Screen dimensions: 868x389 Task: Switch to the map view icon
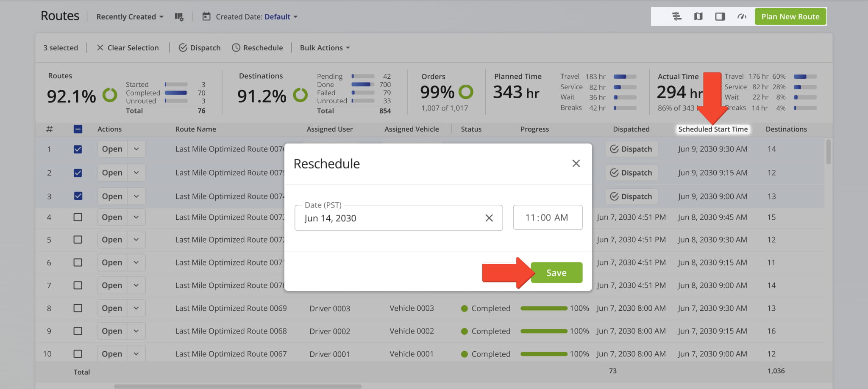click(x=698, y=17)
